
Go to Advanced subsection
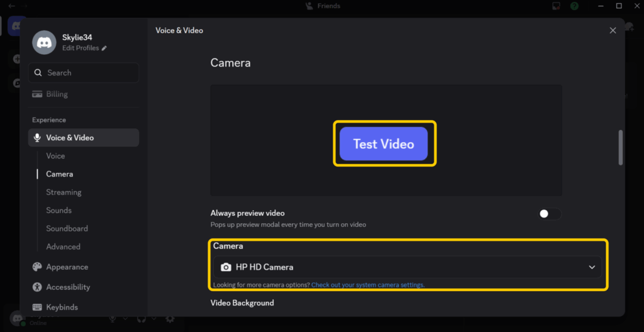(64, 246)
